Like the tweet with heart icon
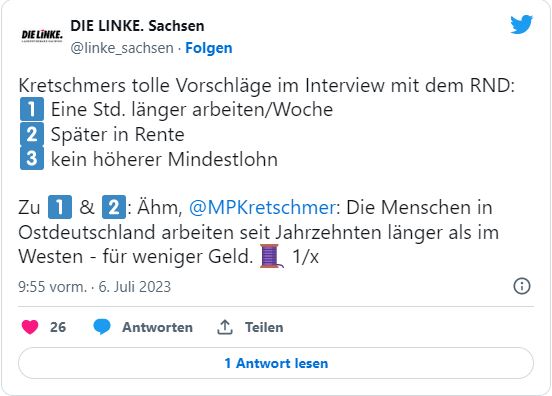The height and width of the screenshot is (396, 552). [30, 327]
